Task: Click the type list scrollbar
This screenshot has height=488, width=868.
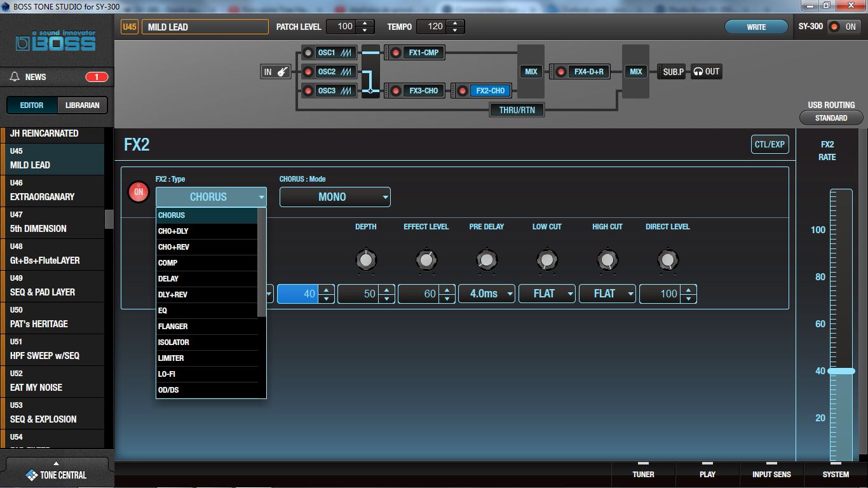Action: 262,262
